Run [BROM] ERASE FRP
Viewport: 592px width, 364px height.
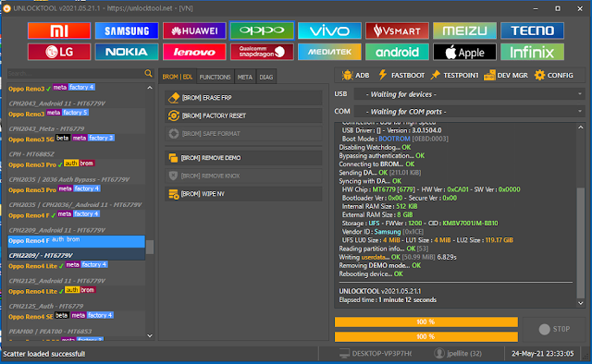click(x=243, y=98)
